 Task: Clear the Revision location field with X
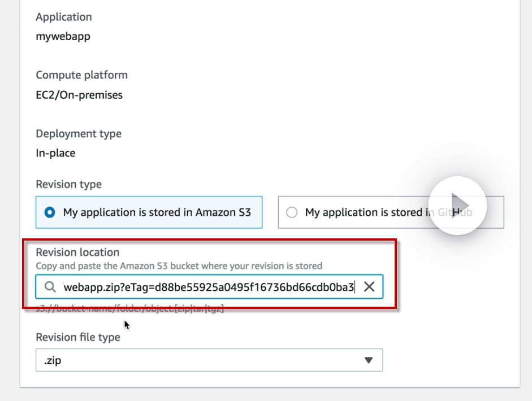tap(369, 287)
